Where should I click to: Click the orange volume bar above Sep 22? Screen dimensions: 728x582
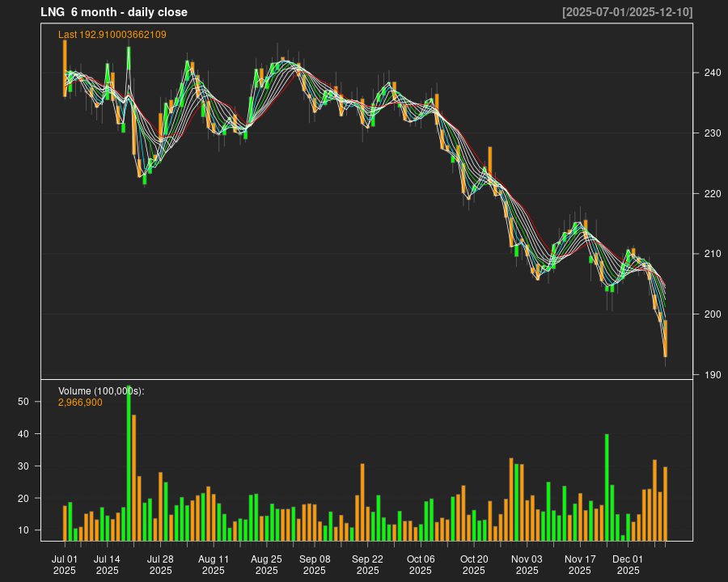pos(362,501)
